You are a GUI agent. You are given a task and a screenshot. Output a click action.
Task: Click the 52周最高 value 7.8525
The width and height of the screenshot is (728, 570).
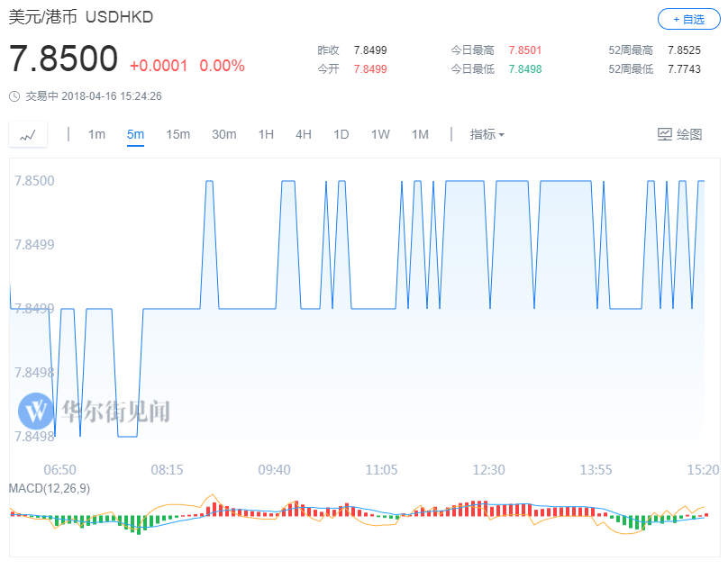pos(685,50)
